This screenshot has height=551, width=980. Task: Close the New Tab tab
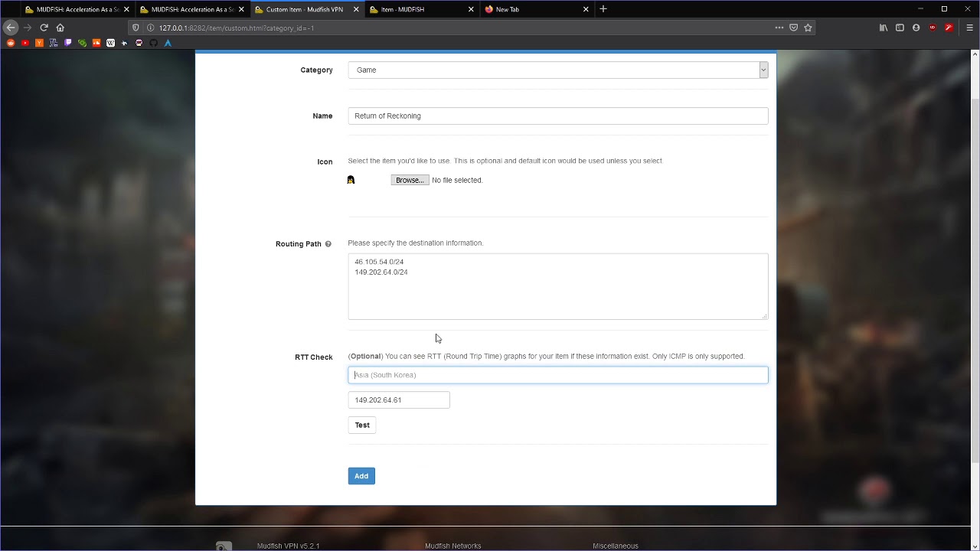[586, 9]
